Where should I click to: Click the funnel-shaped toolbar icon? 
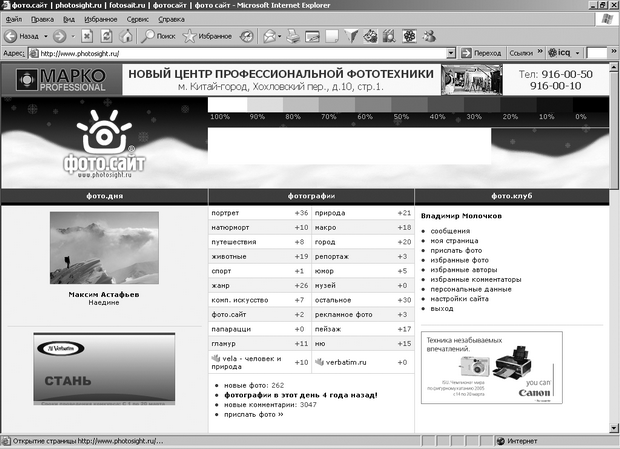click(x=351, y=36)
